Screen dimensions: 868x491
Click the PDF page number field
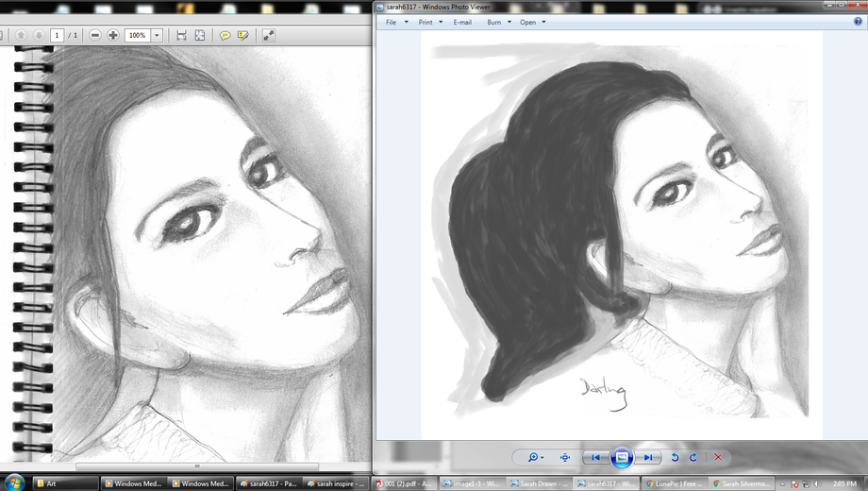(x=58, y=35)
